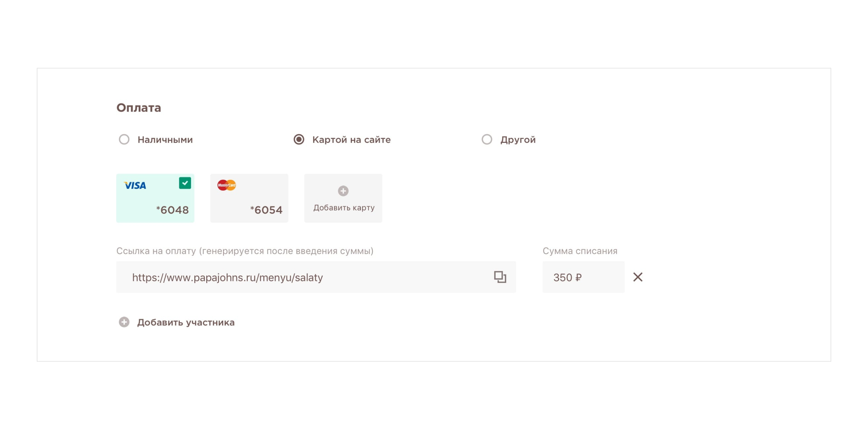The width and height of the screenshot is (868, 429).
Task: Click the Наличными label text
Action: (x=165, y=139)
